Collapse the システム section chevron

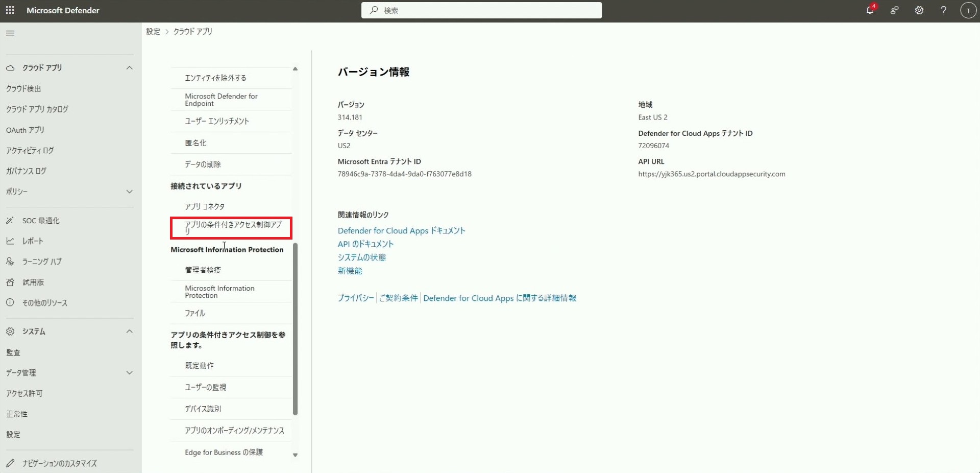(x=130, y=332)
